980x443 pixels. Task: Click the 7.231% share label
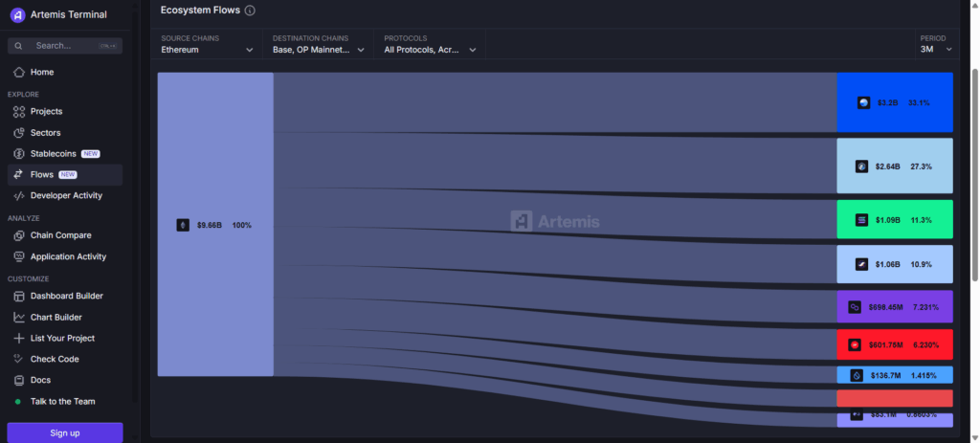click(x=926, y=307)
